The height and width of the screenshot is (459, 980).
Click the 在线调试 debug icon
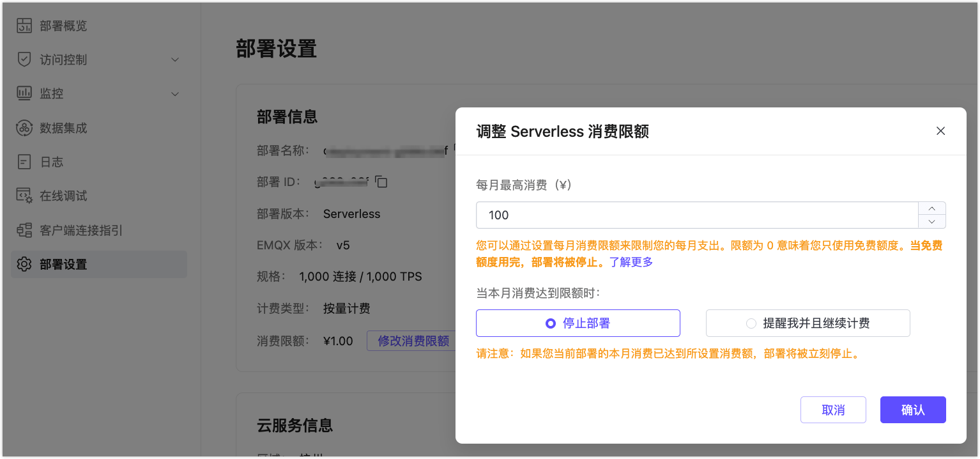coord(24,196)
